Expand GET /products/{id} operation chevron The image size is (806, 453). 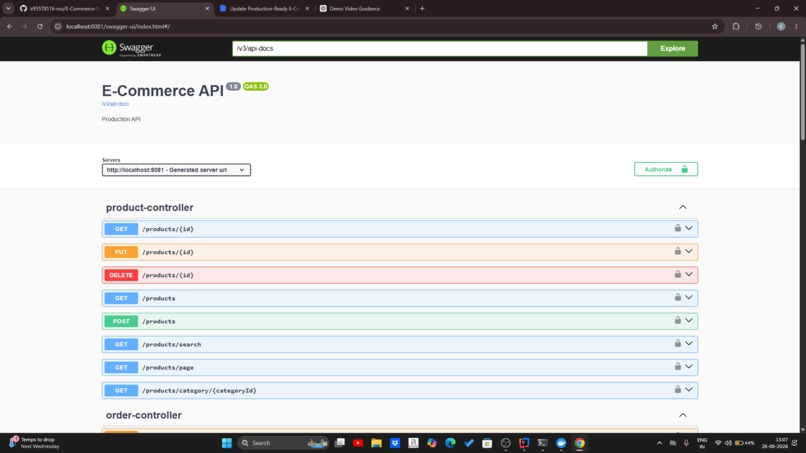click(x=689, y=228)
